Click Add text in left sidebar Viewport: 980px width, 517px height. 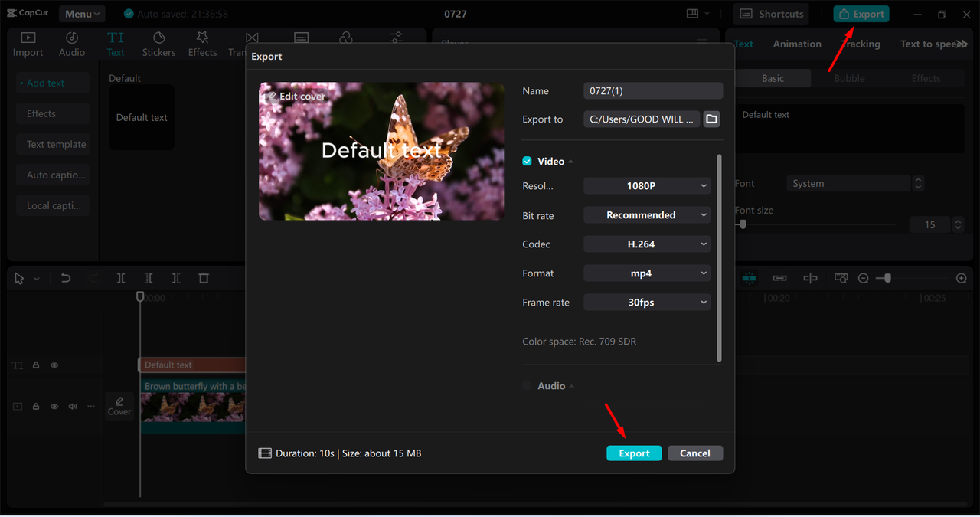point(53,83)
